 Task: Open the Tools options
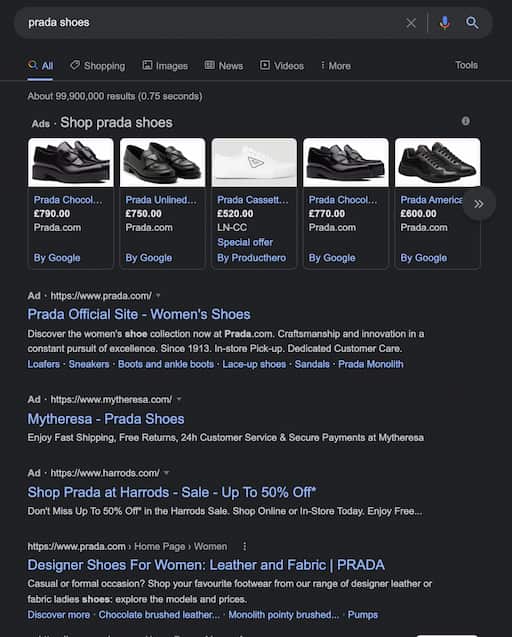[466, 65]
